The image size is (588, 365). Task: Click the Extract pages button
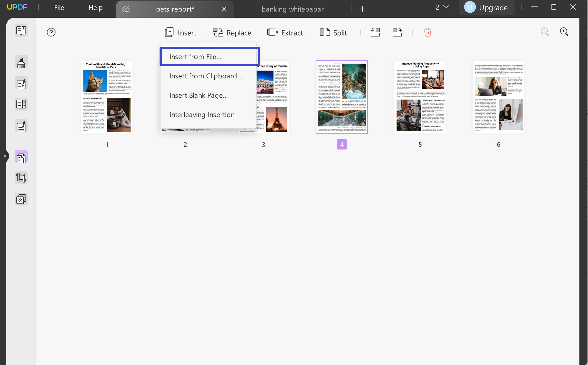pos(285,33)
